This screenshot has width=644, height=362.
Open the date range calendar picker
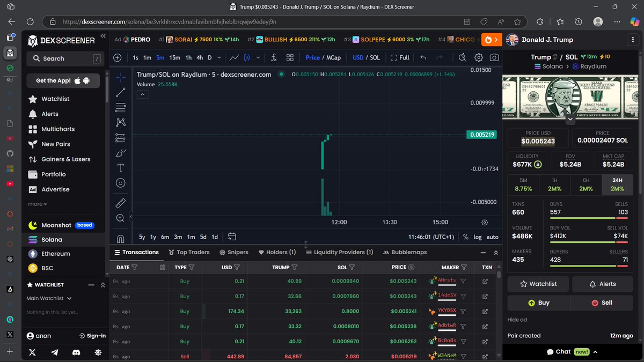pos(232,237)
